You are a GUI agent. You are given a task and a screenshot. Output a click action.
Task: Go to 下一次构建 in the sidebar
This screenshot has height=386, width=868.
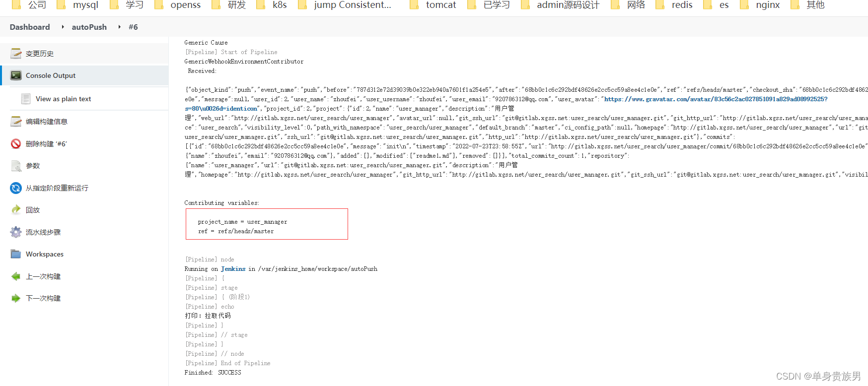pos(43,298)
